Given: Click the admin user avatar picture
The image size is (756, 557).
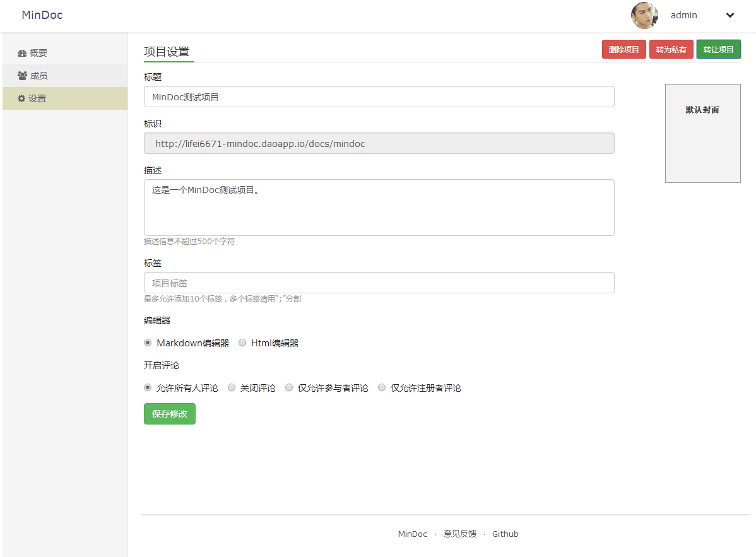Looking at the screenshot, I should [644, 15].
